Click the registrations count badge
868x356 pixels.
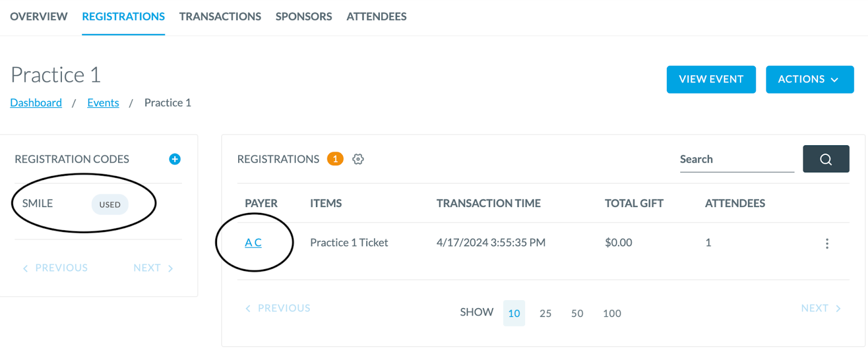[x=335, y=159]
